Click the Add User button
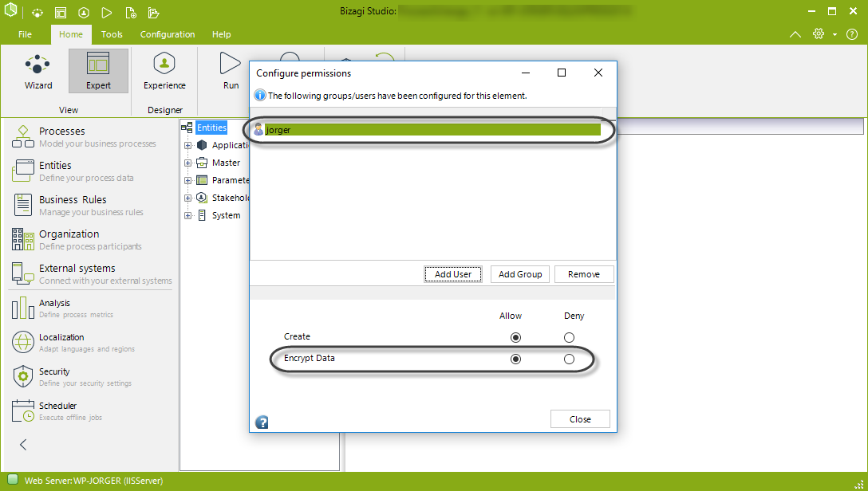The width and height of the screenshot is (868, 491). point(453,274)
